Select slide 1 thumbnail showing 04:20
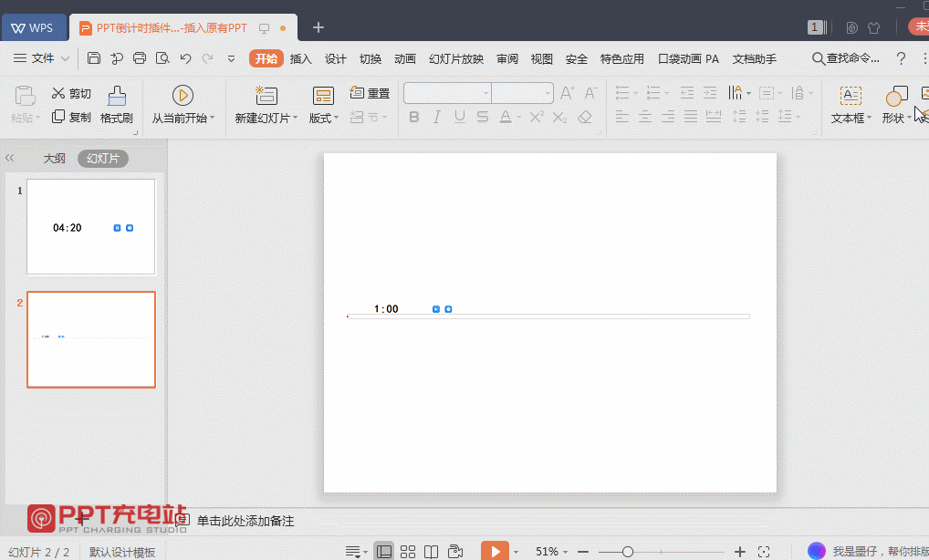The height and width of the screenshot is (560, 929). coord(90,227)
